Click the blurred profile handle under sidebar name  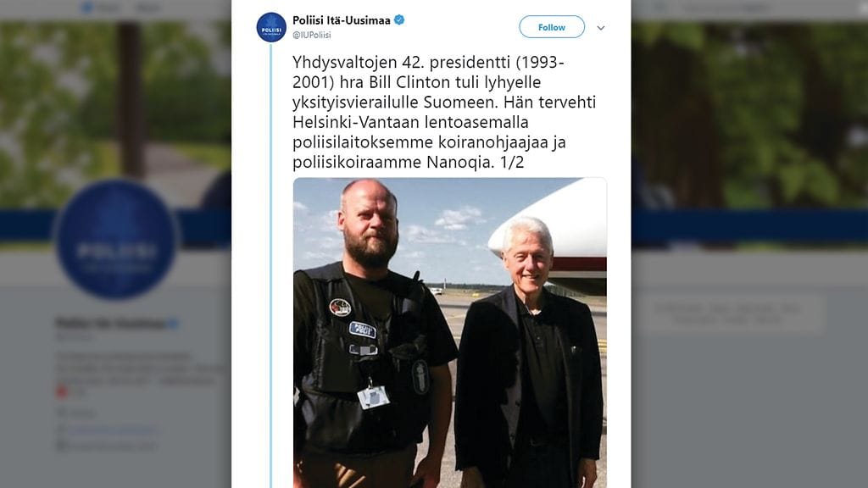75,337
